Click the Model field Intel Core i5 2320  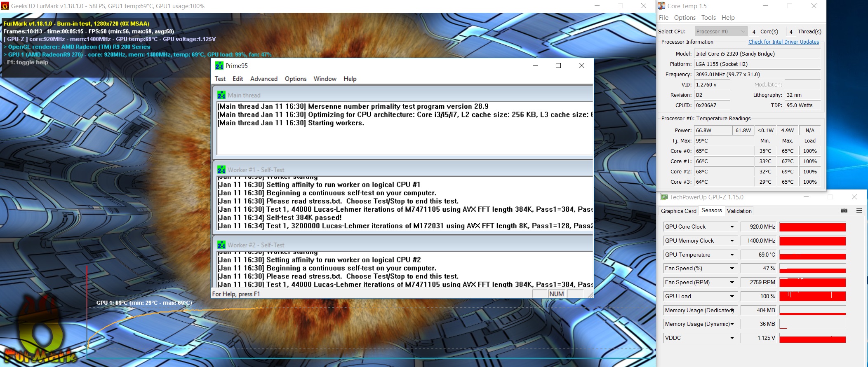pyautogui.click(x=757, y=54)
